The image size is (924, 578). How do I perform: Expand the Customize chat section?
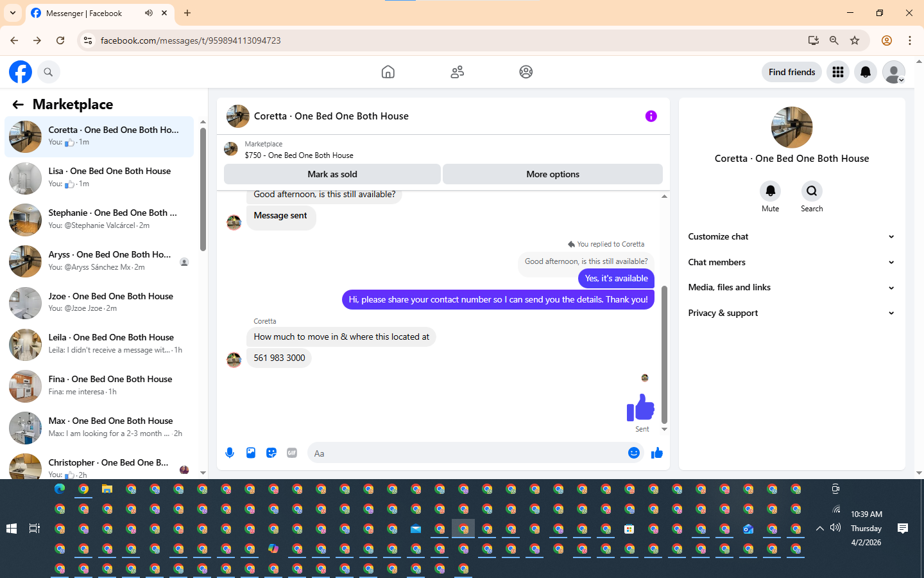tap(791, 236)
